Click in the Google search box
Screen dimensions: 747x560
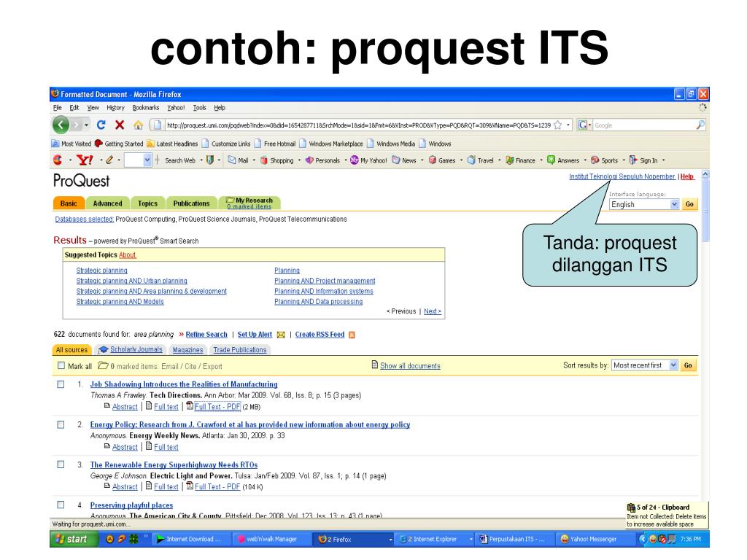644,125
